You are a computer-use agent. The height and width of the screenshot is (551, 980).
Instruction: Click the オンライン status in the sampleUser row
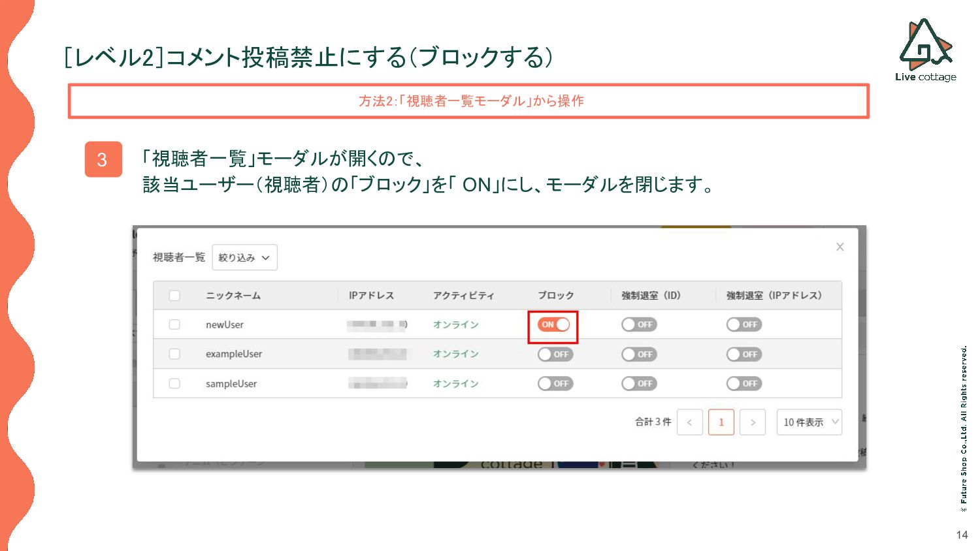455,384
